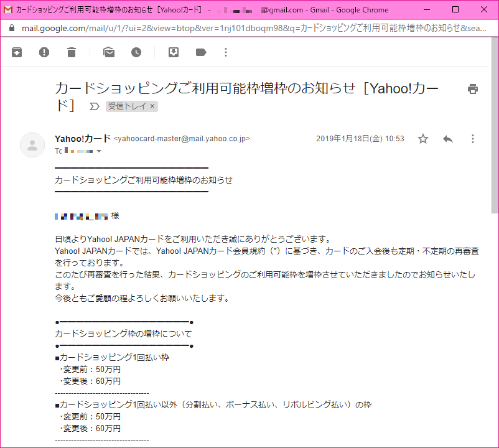This screenshot has width=499, height=448.
Task: Click the lock site info icon
Action: 12,28
